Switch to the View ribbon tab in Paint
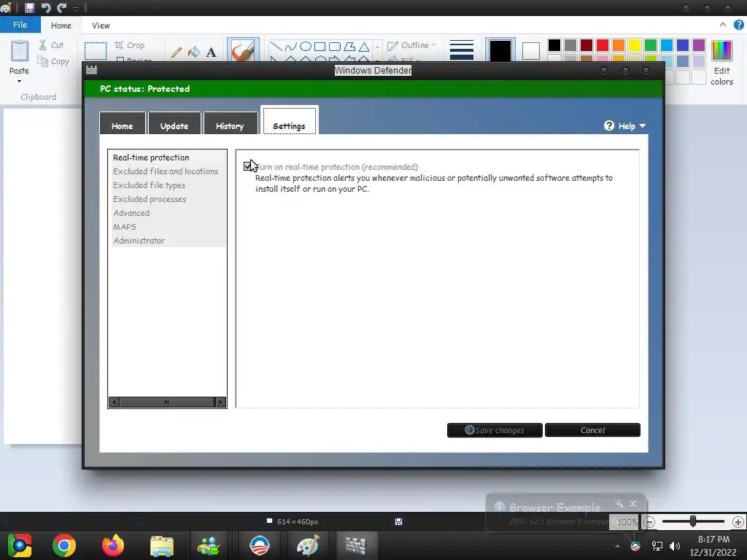The width and height of the screenshot is (747, 560). pos(101,26)
